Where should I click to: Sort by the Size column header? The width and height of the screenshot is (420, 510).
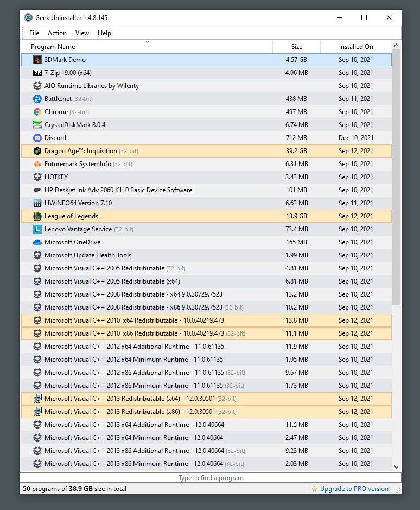click(x=296, y=47)
